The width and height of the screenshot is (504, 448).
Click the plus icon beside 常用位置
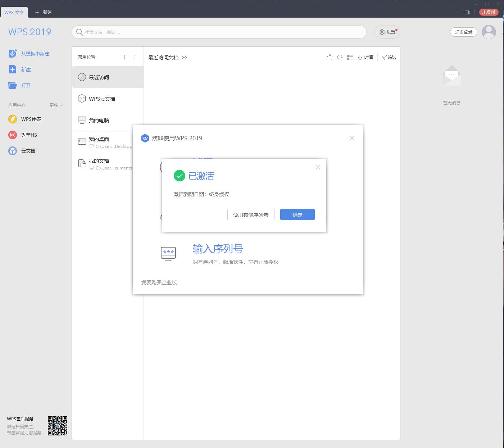(124, 57)
